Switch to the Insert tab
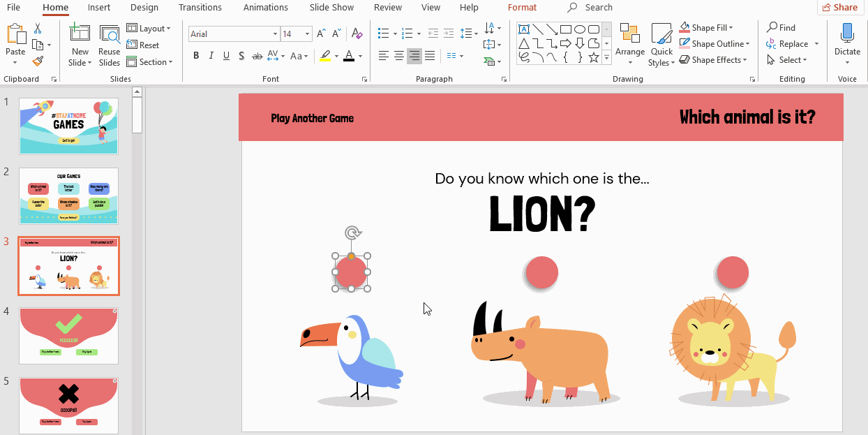 [x=99, y=8]
